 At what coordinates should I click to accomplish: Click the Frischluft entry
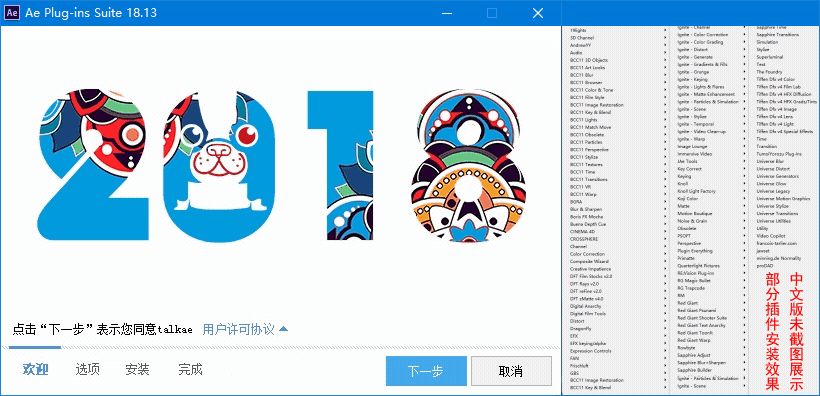coord(579,366)
